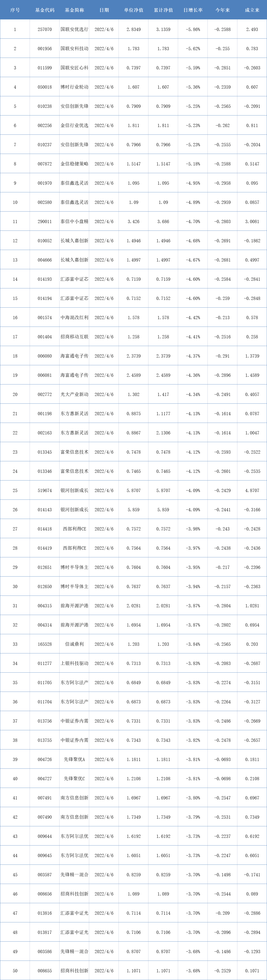Select the -5.86% daily growth cell
This screenshot has height=980, width=267.
click(x=193, y=29)
